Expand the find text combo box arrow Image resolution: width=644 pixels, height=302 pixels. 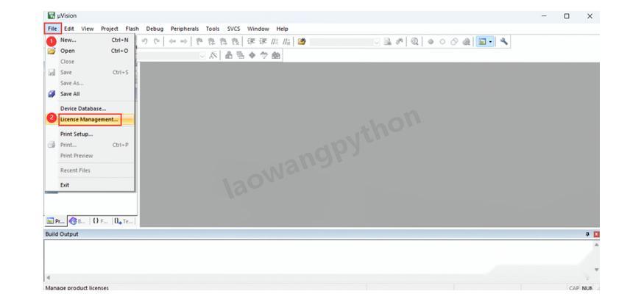point(377,42)
